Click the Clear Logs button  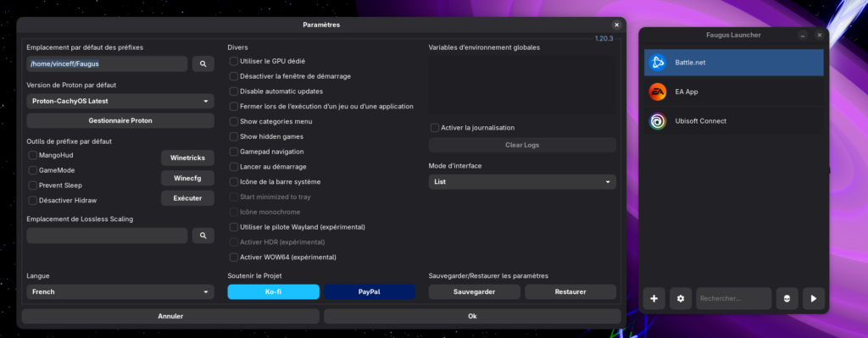pyautogui.click(x=522, y=145)
